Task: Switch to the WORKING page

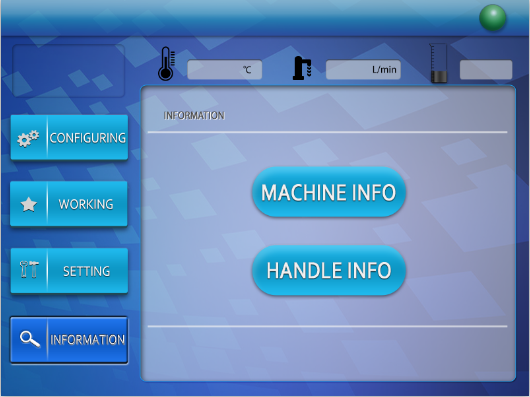Action: coord(69,203)
